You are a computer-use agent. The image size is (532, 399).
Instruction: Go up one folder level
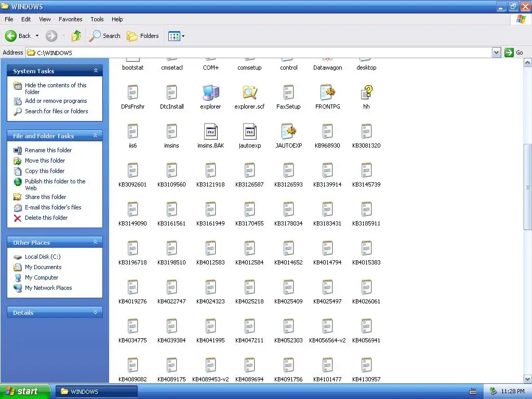tap(76, 36)
